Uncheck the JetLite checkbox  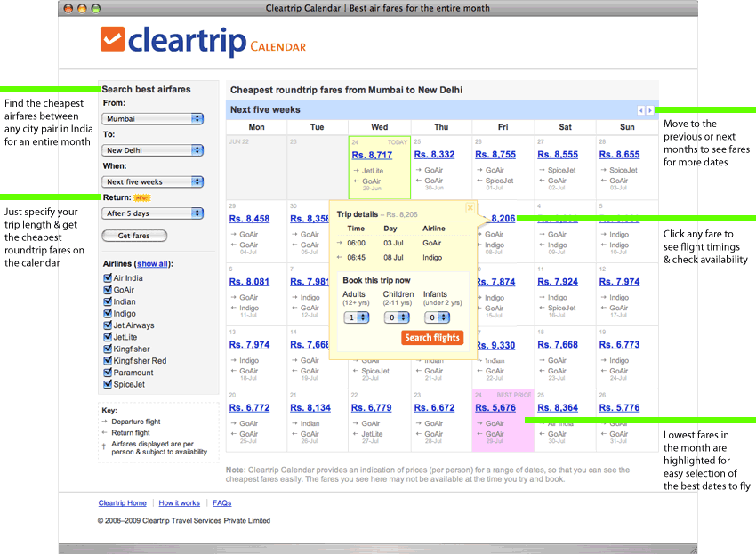point(108,337)
